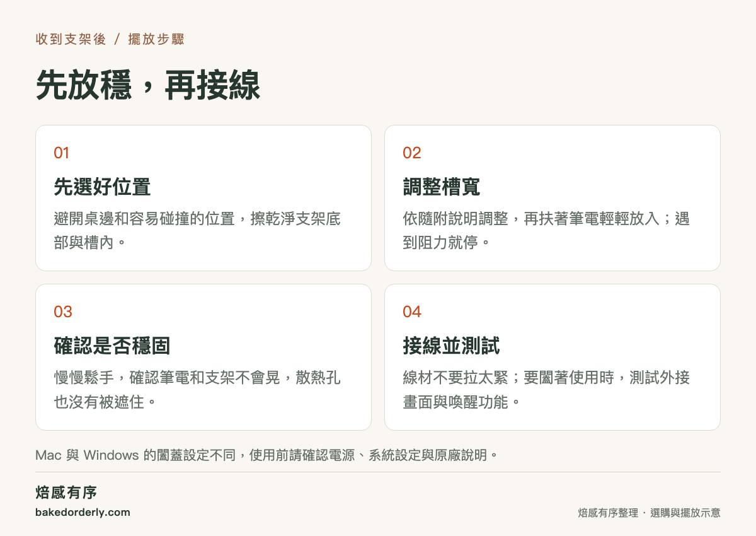Select the main heading 先放穩,再接線
Image resolution: width=756 pixels, height=536 pixels.
pos(148,86)
